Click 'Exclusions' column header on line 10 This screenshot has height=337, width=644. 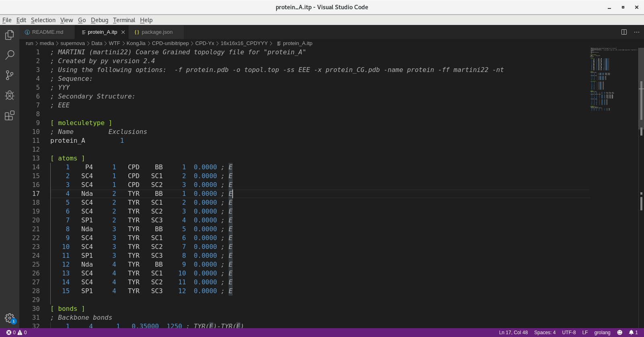(128, 132)
